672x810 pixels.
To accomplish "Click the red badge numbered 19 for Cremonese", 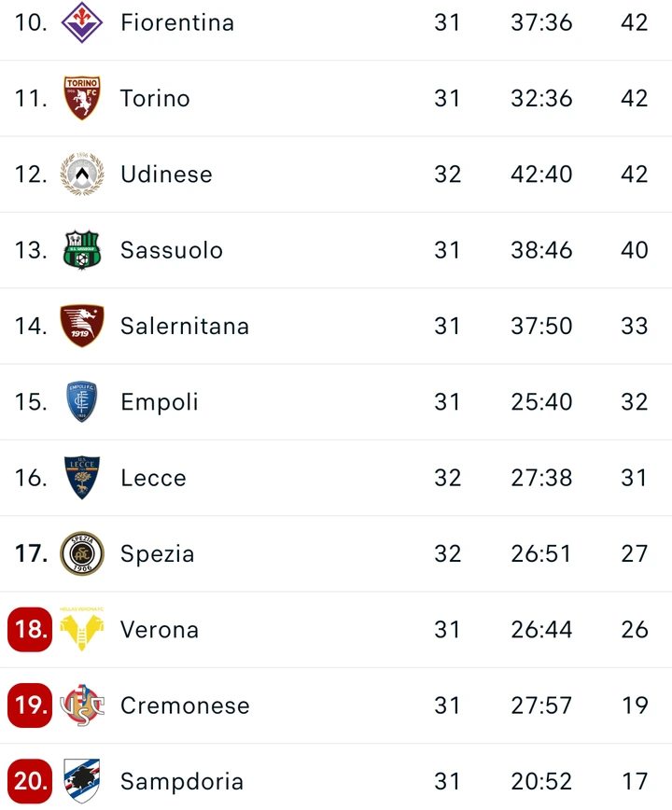I will (x=30, y=705).
